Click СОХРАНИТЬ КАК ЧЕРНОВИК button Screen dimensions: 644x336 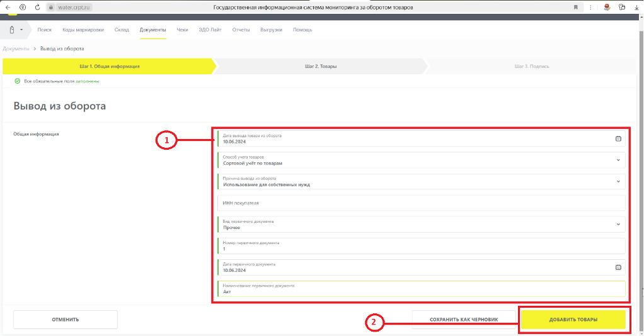(x=464, y=320)
